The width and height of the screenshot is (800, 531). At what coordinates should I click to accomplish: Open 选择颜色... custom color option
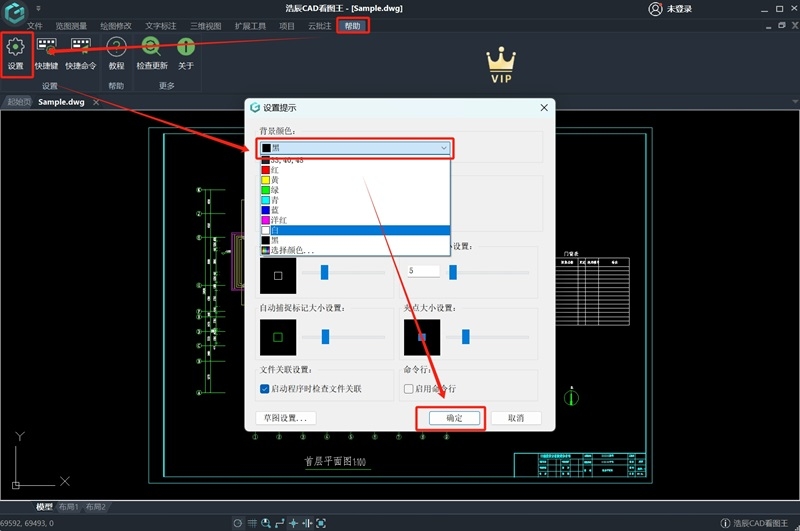(355, 250)
